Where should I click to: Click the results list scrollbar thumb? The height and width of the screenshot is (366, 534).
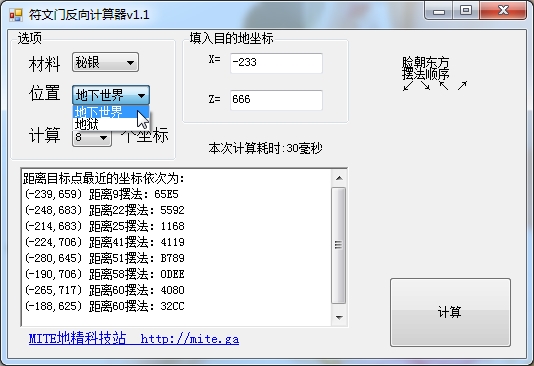pyautogui.click(x=339, y=245)
